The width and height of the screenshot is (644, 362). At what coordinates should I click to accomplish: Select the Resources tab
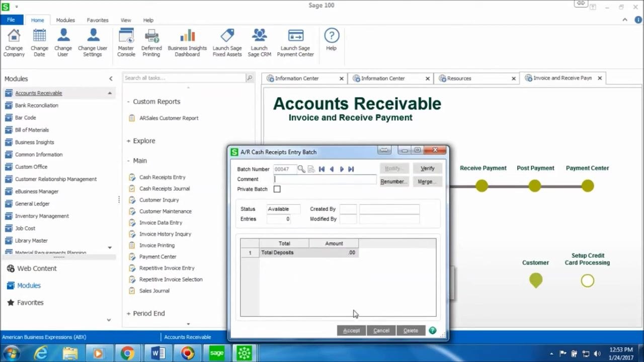click(x=477, y=78)
